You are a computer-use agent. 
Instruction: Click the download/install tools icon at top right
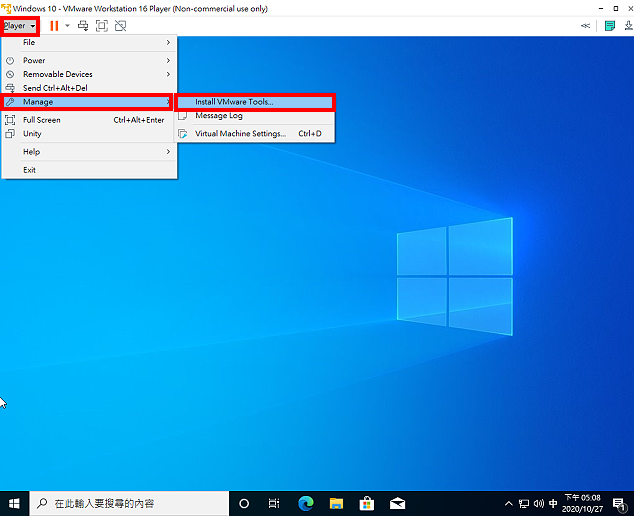(628, 26)
